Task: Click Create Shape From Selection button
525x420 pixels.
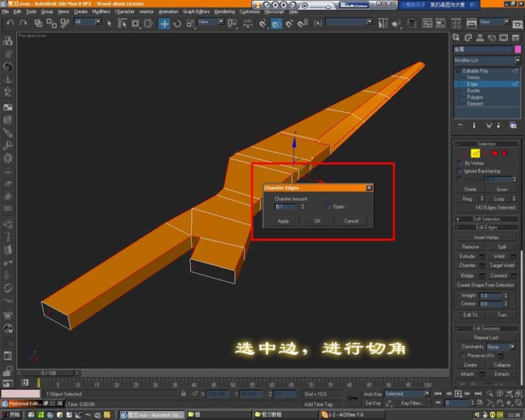Action: click(x=485, y=285)
